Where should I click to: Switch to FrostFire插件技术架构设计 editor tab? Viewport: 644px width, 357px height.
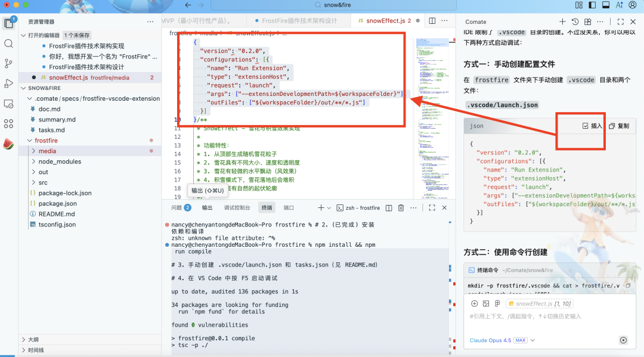pyautogui.click(x=299, y=20)
